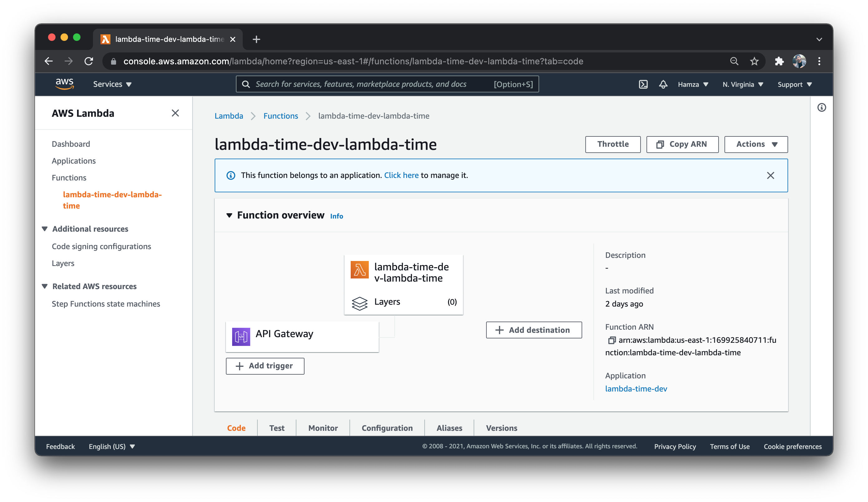
Task: Select lambda-time-dev-lambda-time in the sidebar
Action: click(x=112, y=200)
